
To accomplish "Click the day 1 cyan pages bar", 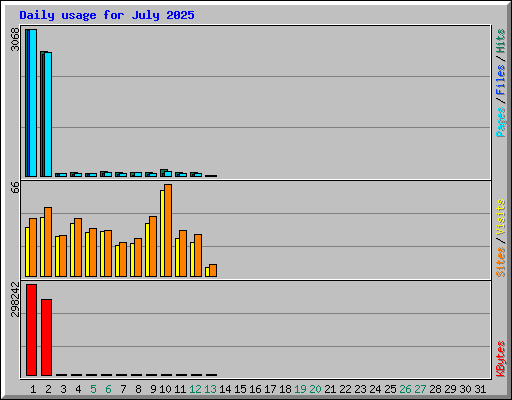I will tap(33, 103).
